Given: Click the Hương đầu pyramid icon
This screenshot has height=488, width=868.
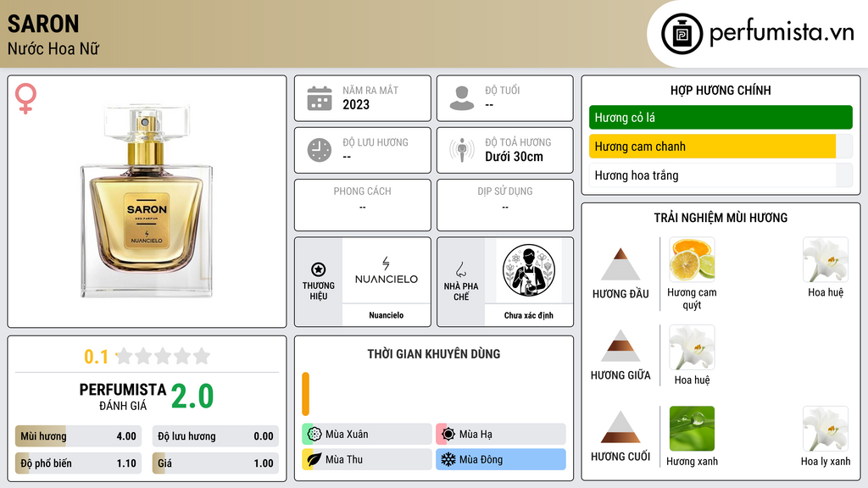Looking at the screenshot, I should (620, 264).
